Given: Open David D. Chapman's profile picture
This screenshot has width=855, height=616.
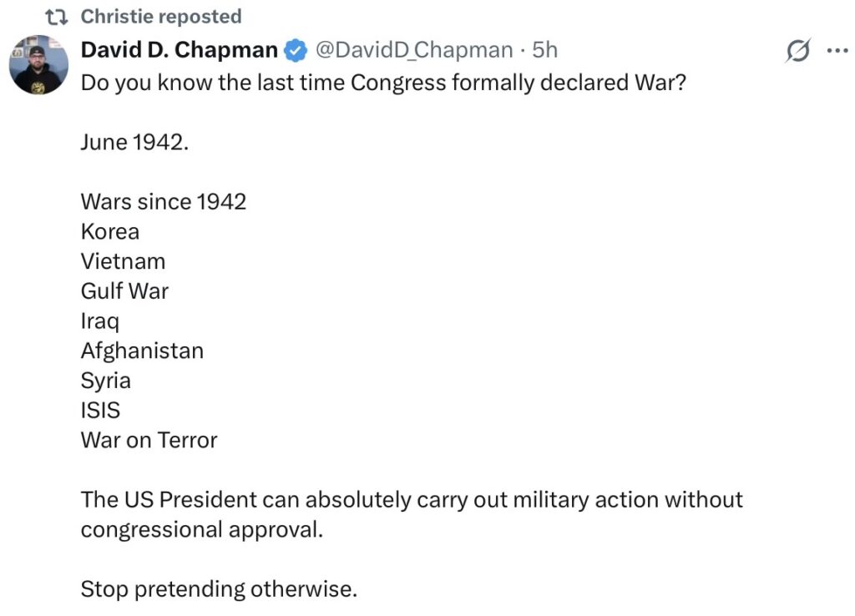Looking at the screenshot, I should [38, 64].
